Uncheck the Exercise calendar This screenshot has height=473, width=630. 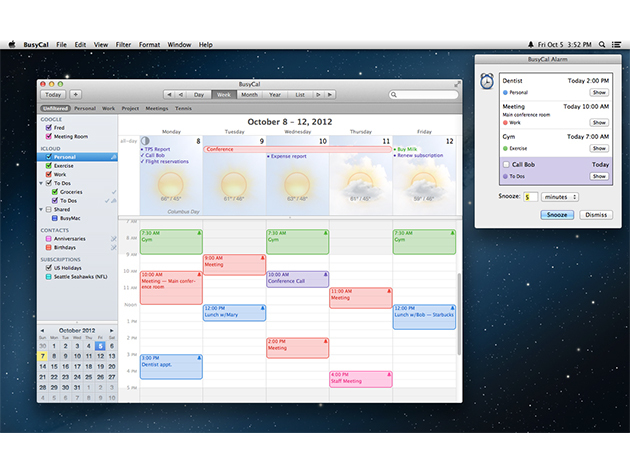point(49,166)
